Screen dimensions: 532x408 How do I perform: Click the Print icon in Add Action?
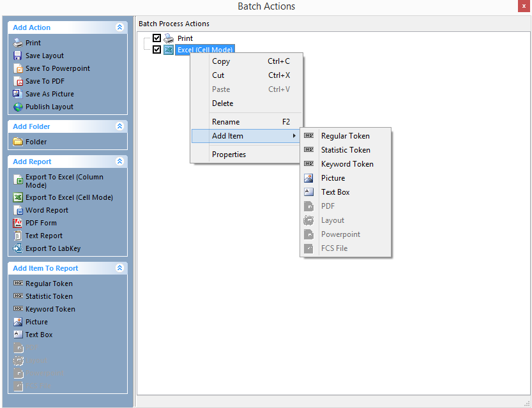tap(18, 43)
